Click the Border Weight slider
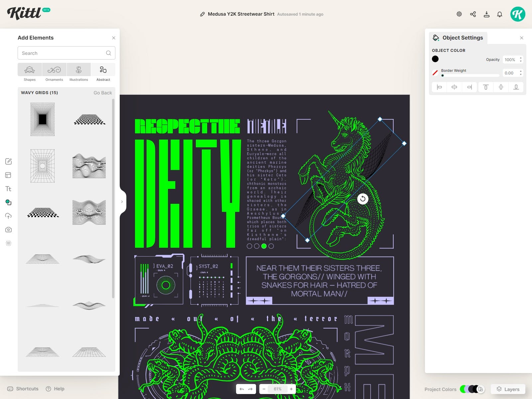This screenshot has width=532, height=399. [470, 75]
